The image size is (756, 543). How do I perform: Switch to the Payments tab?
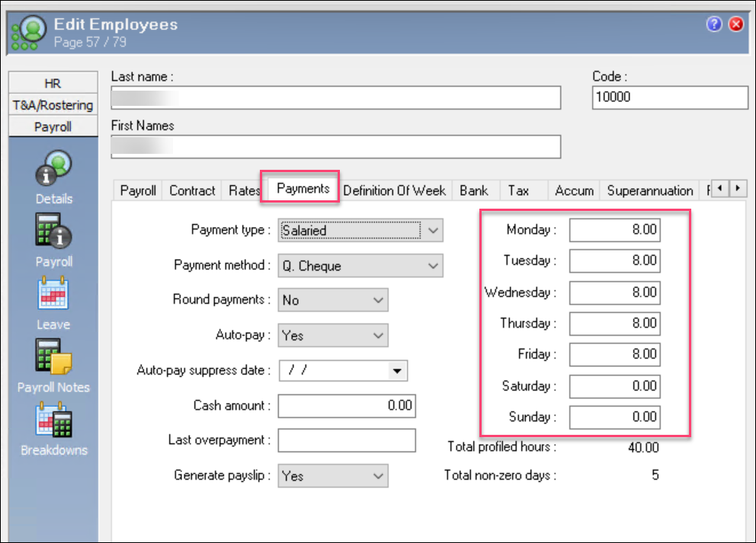pyautogui.click(x=303, y=188)
